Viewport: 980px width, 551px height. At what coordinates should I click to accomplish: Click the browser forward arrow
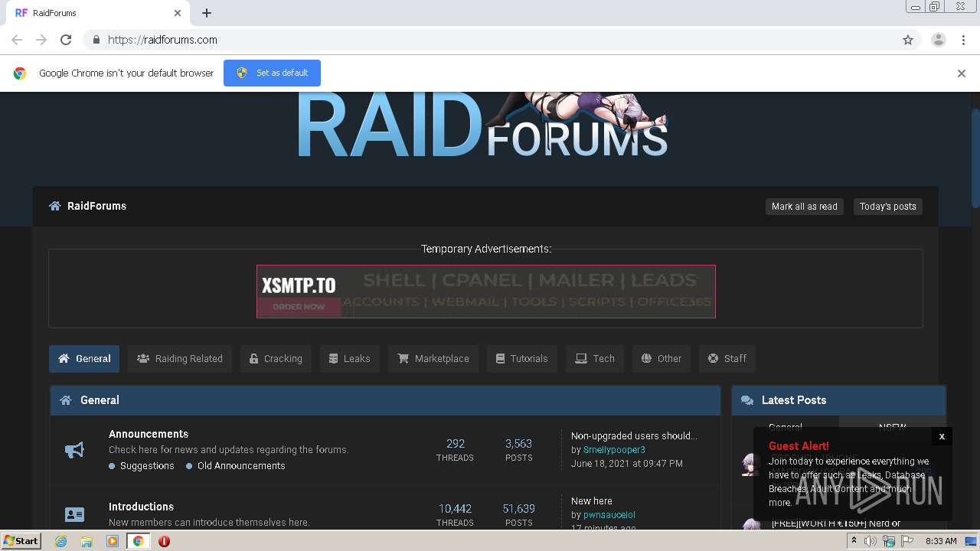[41, 40]
